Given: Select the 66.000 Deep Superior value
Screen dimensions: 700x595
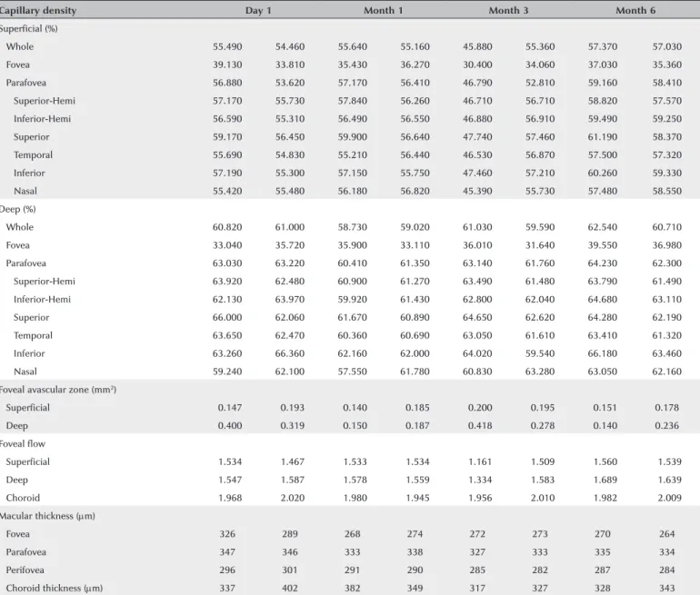Looking at the screenshot, I should point(227,317).
